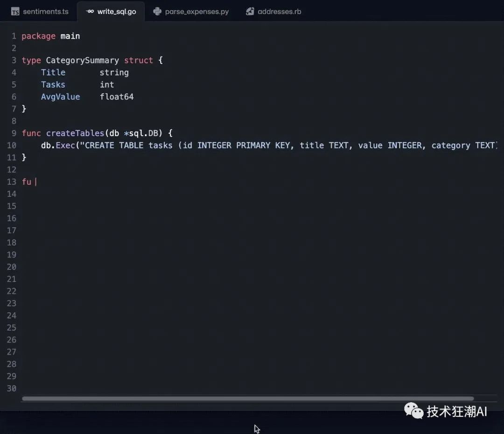Click the 'string' type on line 4
Viewport: 504px width, 434px height.
click(114, 73)
